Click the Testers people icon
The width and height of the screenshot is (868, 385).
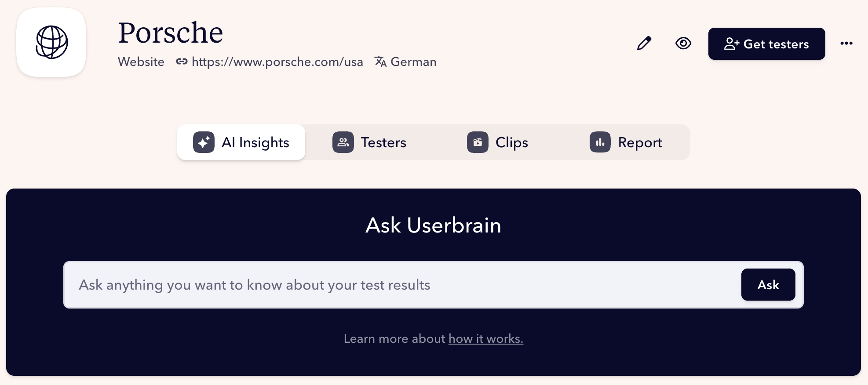[x=343, y=142]
